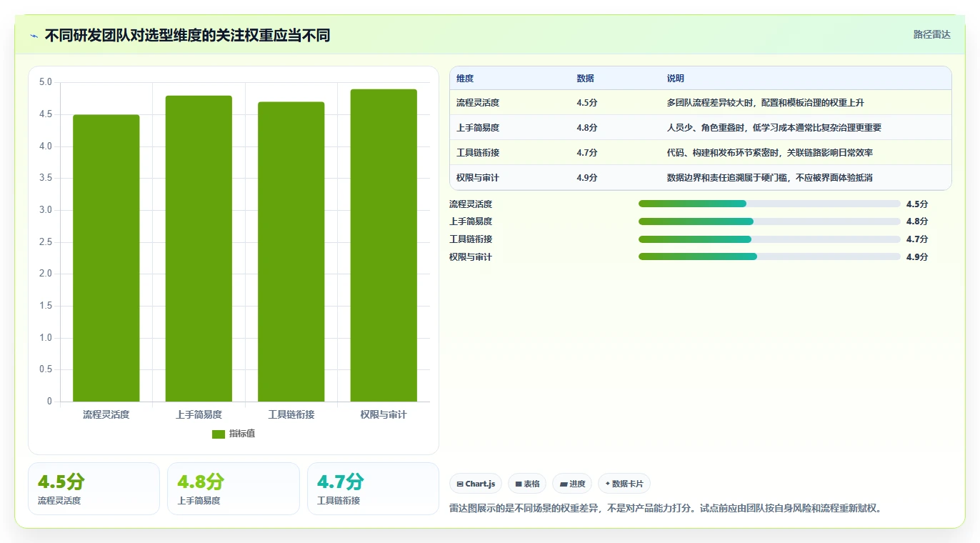Click the 4.9分 progress value label
The height and width of the screenshot is (543, 980).
pos(917,257)
